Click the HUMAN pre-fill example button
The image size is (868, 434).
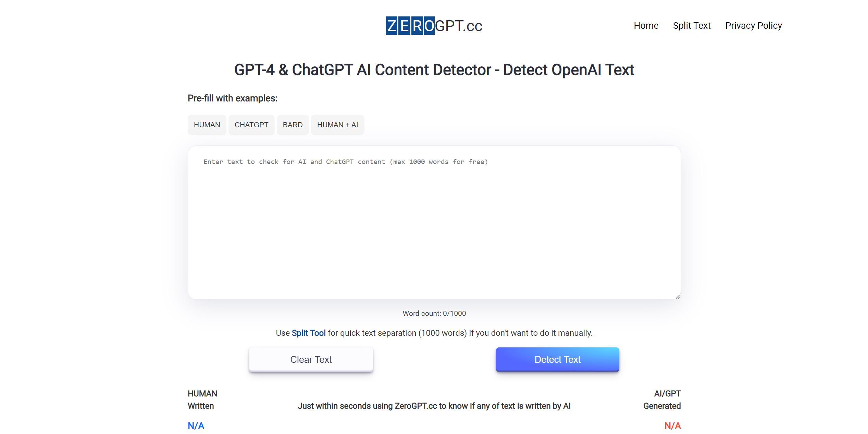point(207,125)
